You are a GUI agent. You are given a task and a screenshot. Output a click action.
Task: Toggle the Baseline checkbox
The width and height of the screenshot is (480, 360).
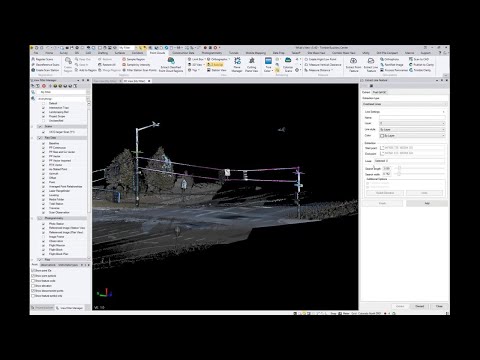point(43,143)
